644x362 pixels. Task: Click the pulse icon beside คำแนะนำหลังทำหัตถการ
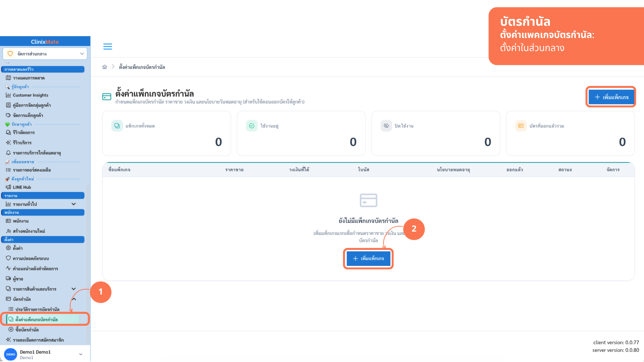[8, 268]
